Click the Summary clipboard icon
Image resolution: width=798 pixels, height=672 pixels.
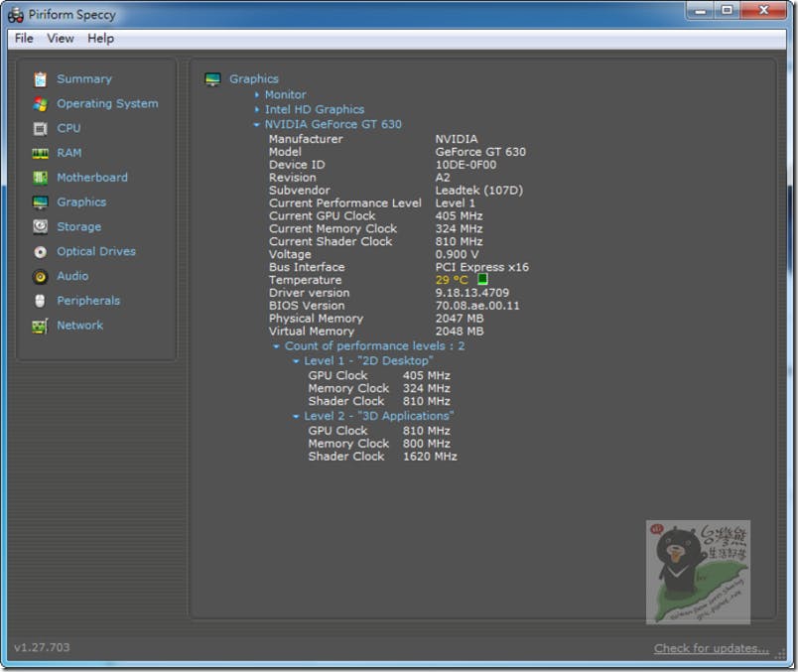coord(41,79)
